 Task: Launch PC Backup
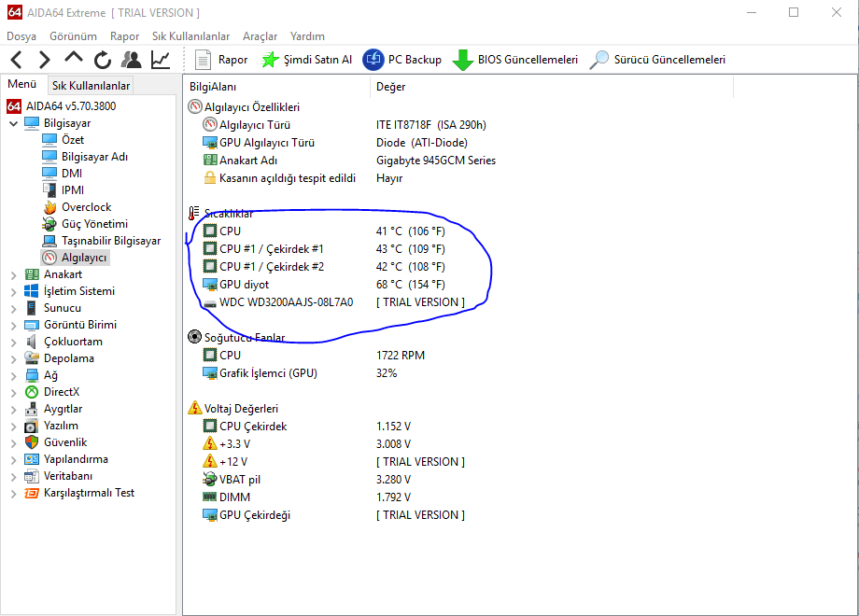click(402, 60)
